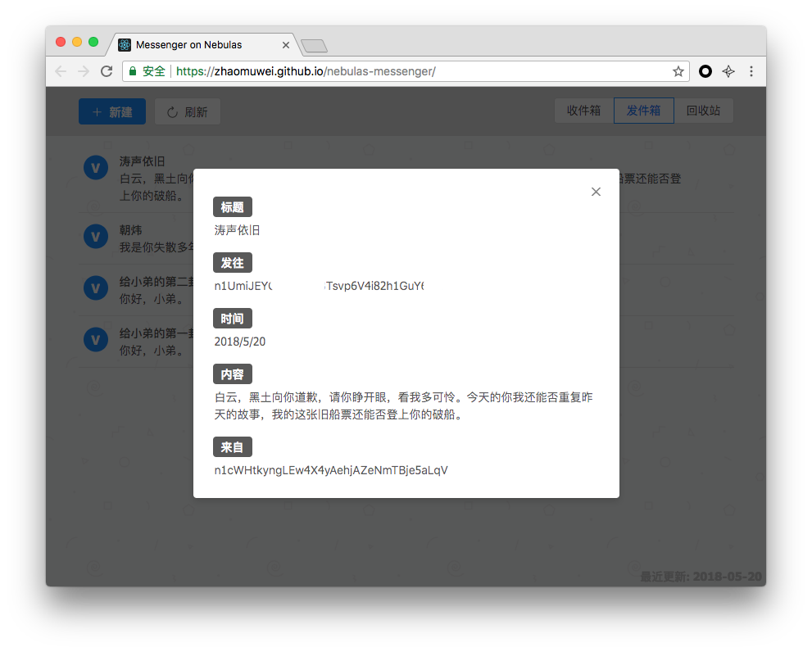Click the browser back arrow
This screenshot has width=812, height=652.
pos(61,71)
